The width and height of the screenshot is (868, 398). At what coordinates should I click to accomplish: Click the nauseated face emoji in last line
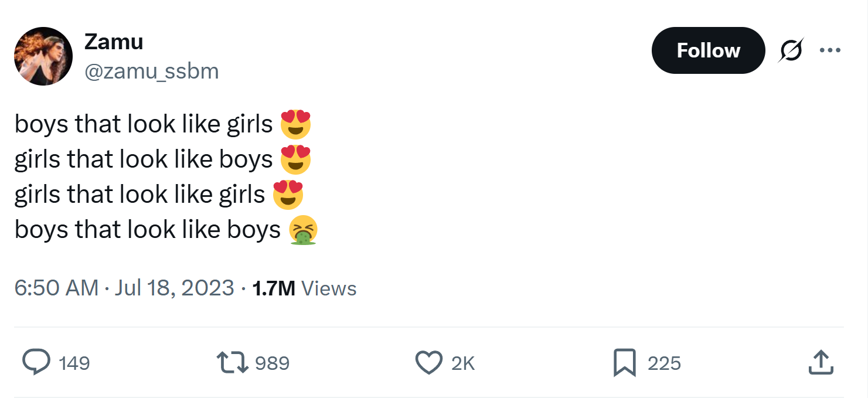304,230
